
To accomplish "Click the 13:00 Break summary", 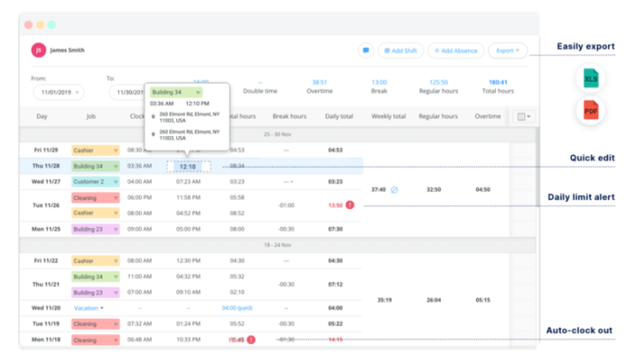I will pos(379,87).
